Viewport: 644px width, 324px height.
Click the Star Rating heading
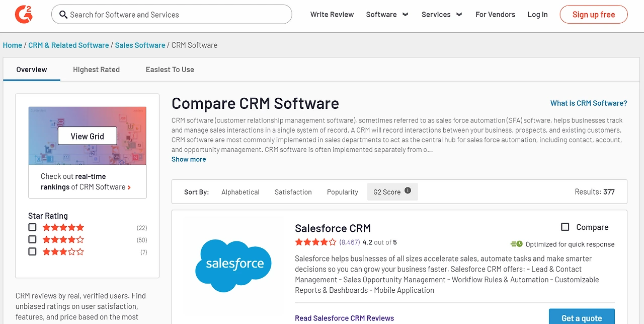pos(48,216)
